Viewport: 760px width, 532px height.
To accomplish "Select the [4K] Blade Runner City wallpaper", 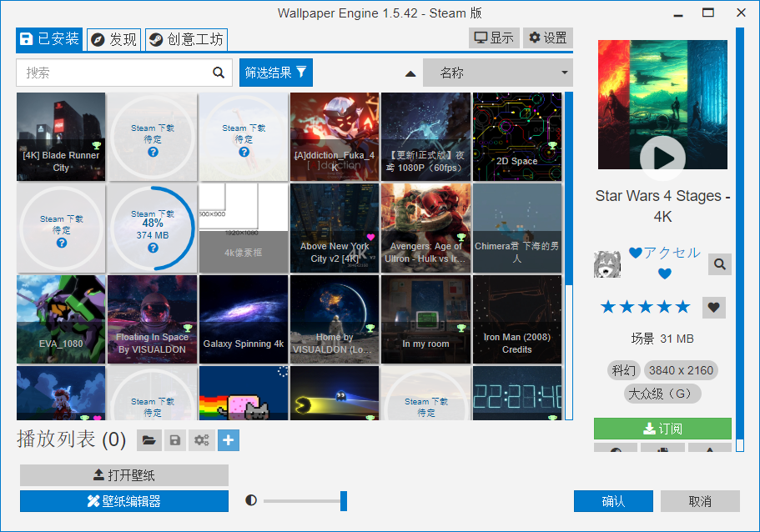I will point(61,137).
